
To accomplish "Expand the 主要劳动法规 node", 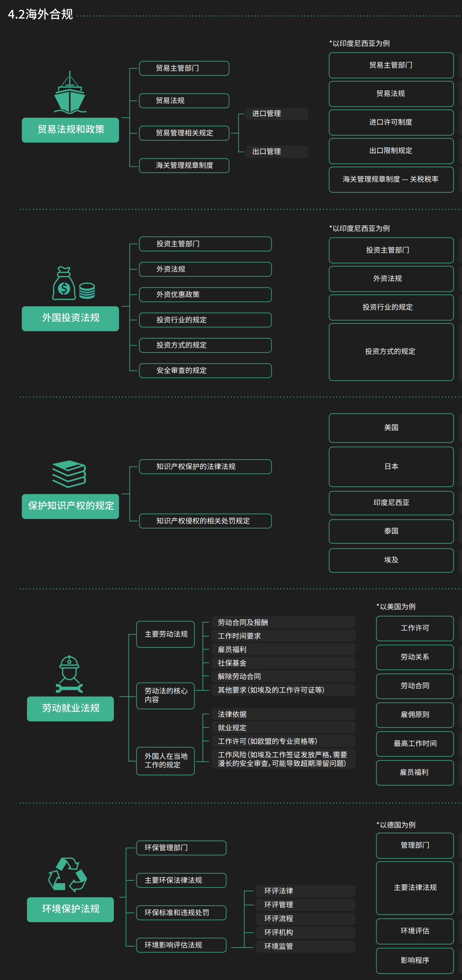I will 166,634.
